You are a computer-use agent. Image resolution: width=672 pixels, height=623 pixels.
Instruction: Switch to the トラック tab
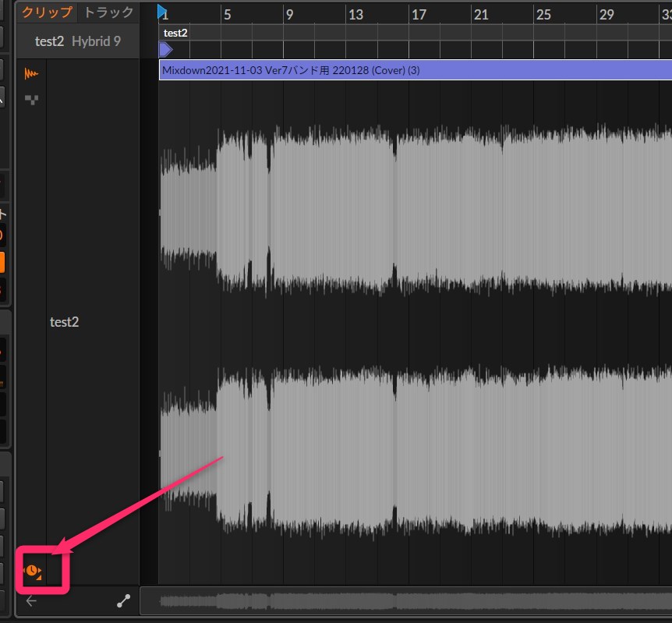coord(108,12)
